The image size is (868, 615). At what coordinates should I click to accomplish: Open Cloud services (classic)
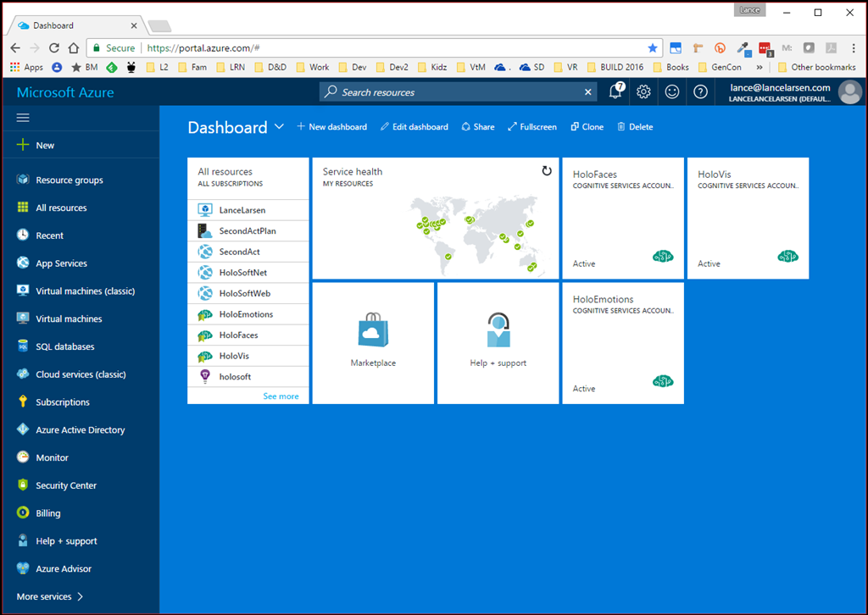(81, 374)
